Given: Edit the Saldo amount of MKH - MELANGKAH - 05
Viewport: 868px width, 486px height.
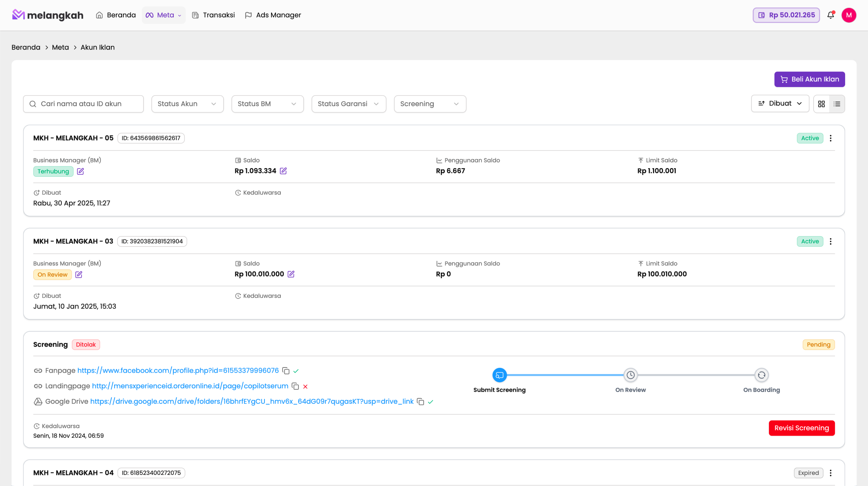Looking at the screenshot, I should coord(284,171).
